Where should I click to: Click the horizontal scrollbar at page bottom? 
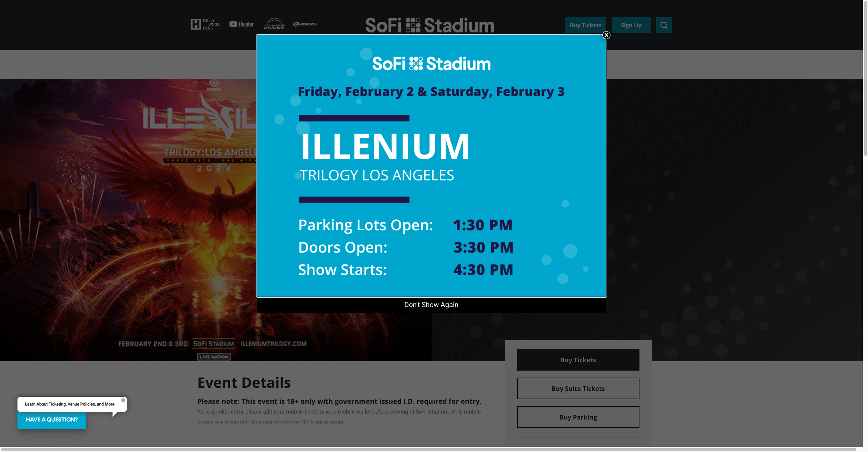429,449
